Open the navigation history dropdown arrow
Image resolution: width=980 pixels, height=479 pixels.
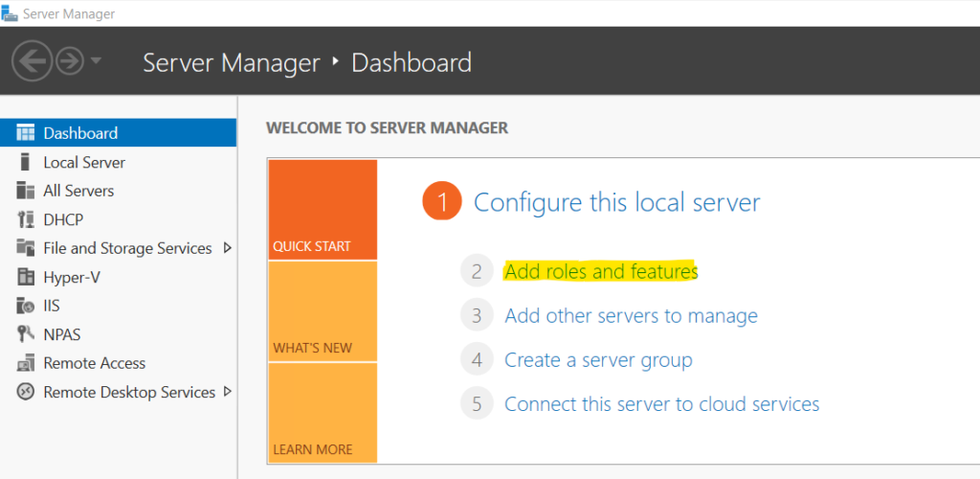[x=96, y=60]
